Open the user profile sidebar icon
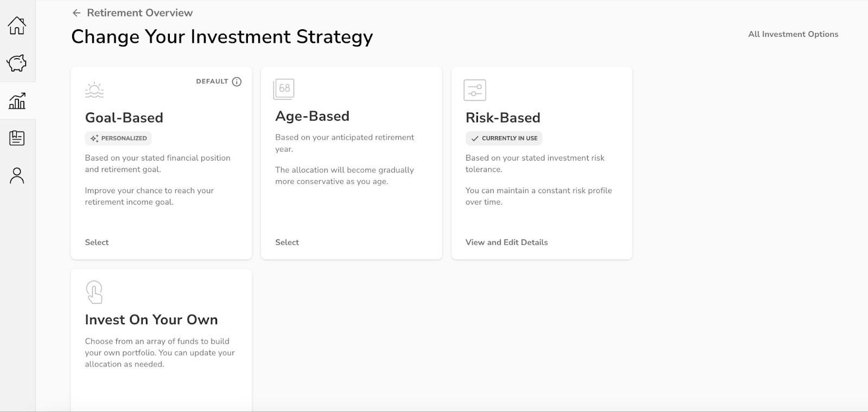Viewport: 868px width, 412px height. tap(17, 175)
